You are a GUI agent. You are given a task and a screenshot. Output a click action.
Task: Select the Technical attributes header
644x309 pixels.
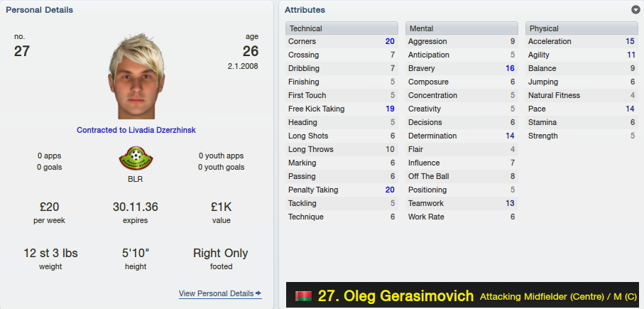(x=342, y=28)
